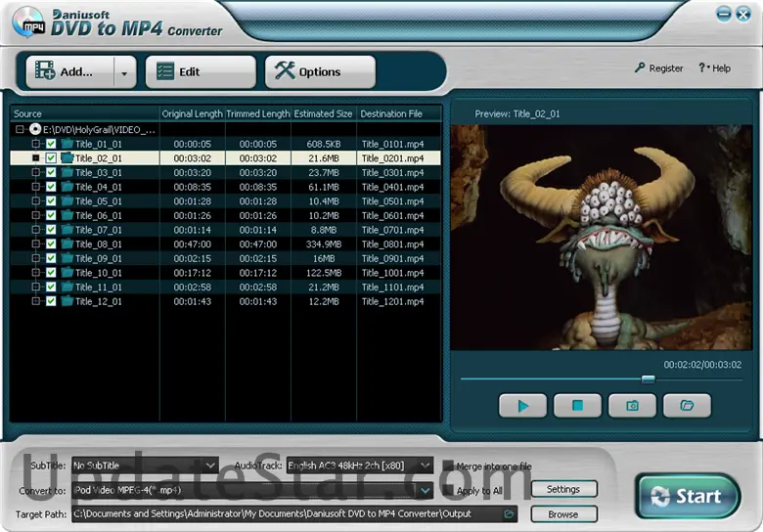Expand the Title_01_01 tree node
The image size is (763, 532).
tap(35, 144)
